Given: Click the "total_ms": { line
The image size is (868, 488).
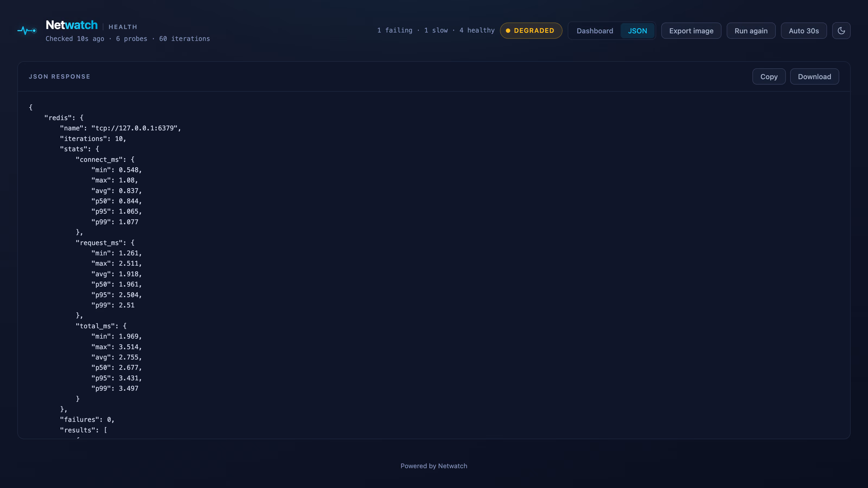Looking at the screenshot, I should pyautogui.click(x=101, y=326).
